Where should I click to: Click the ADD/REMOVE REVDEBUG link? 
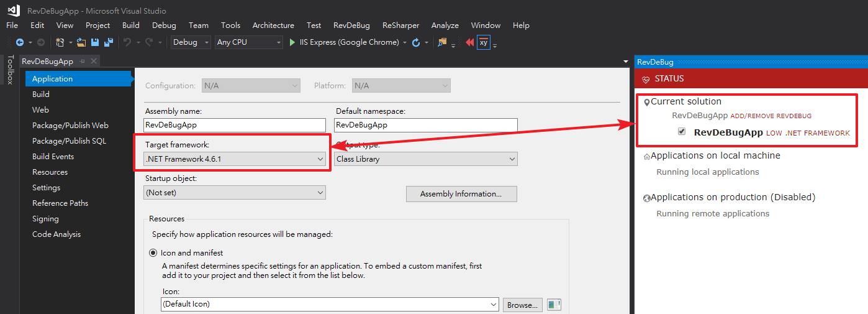pyautogui.click(x=772, y=116)
